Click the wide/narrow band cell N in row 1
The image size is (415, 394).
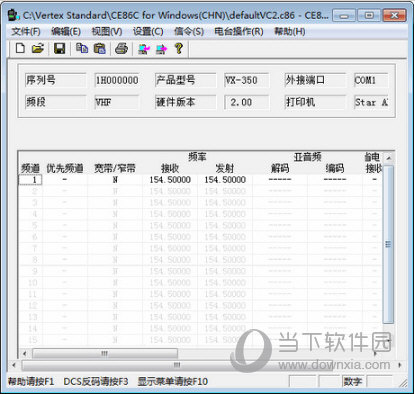[115, 180]
